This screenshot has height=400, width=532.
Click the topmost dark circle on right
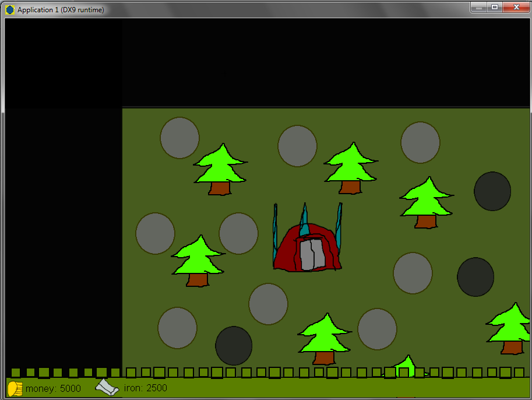pyautogui.click(x=492, y=191)
